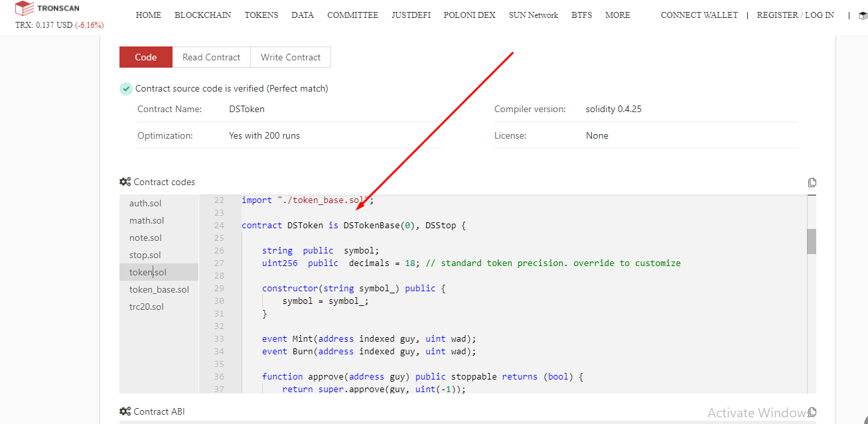This screenshot has width=868, height=424.
Task: Expand the MORE menu
Action: tap(618, 15)
